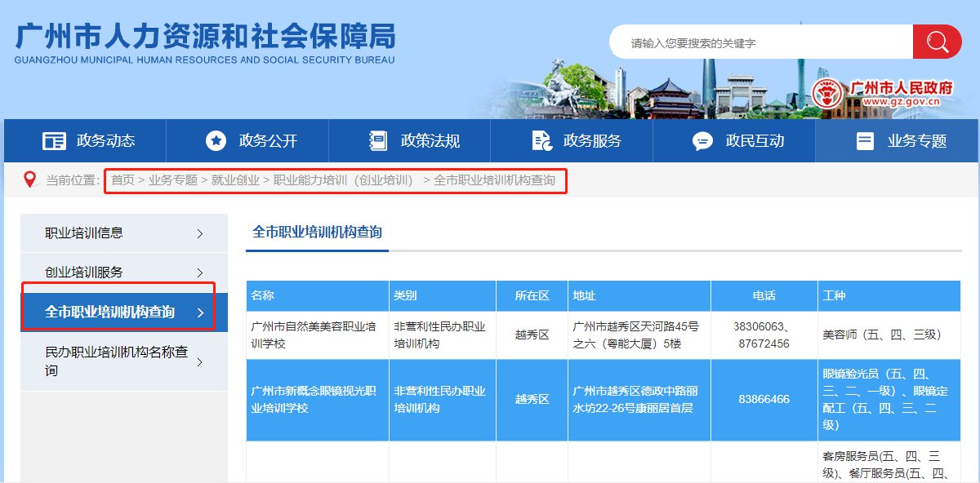The height and width of the screenshot is (483, 980).
Task: Select the 广州市新概念眼镜视光职业培训学校 table row
Action: point(314,400)
